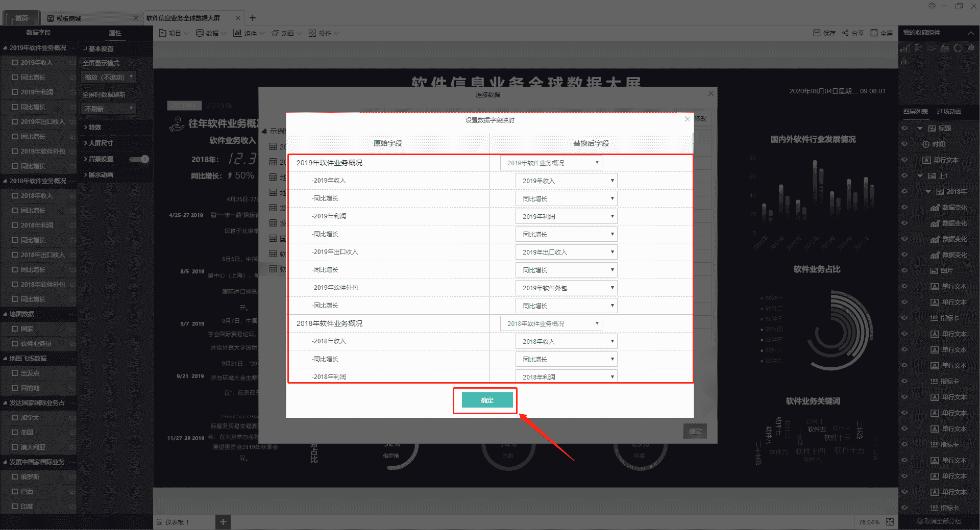The image size is (980, 530).
Task: Check the 2019年收入 checkbox in the data fields panel
Action: pyautogui.click(x=15, y=63)
